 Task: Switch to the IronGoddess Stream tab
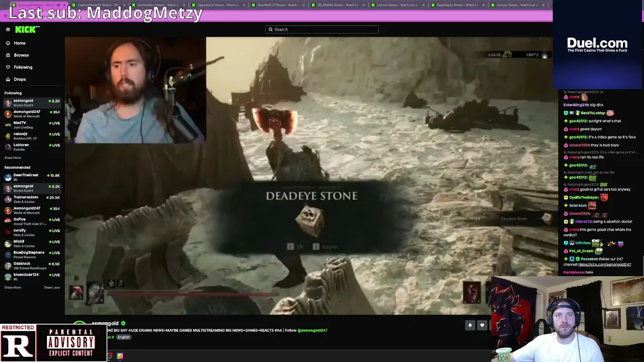(x=159, y=5)
